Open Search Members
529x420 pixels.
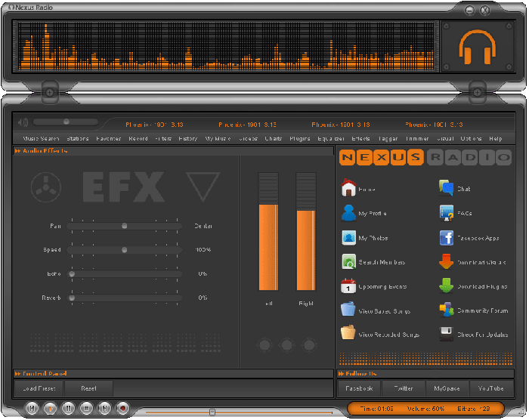pos(348,262)
